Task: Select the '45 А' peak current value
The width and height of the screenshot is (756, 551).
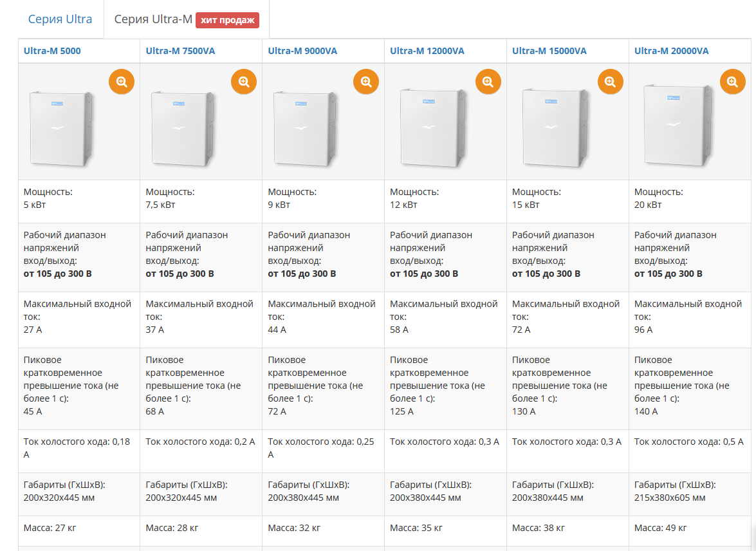Action: pos(33,411)
